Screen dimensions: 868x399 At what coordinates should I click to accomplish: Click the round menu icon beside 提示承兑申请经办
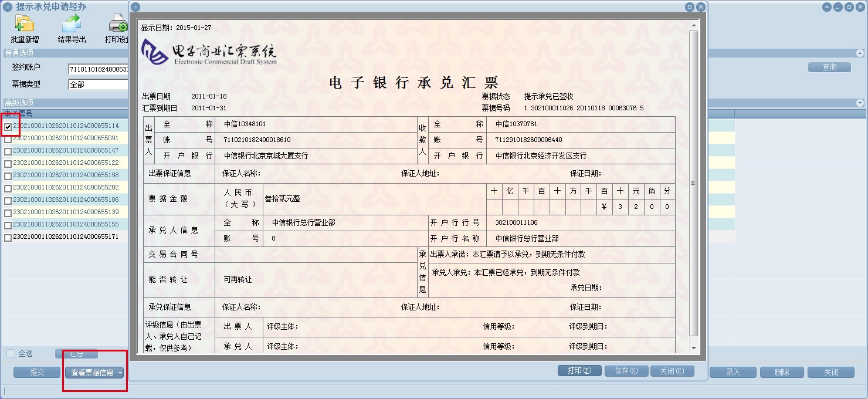[8, 7]
